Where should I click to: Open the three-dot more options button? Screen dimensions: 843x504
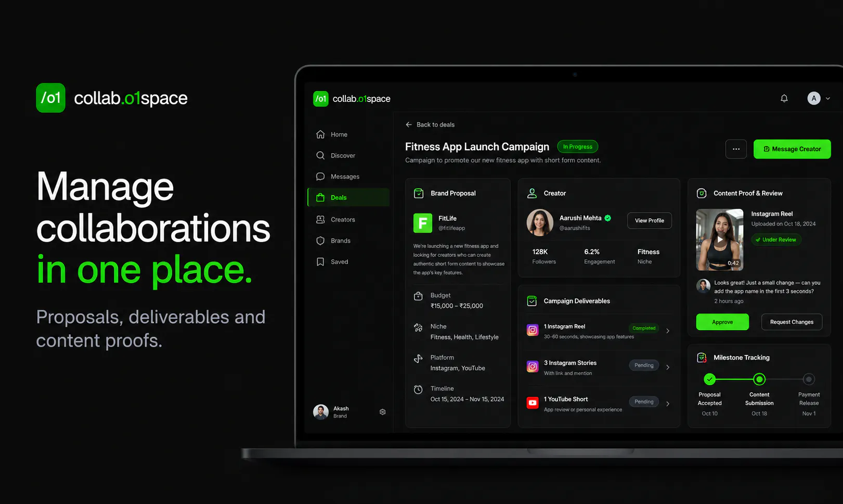click(736, 149)
